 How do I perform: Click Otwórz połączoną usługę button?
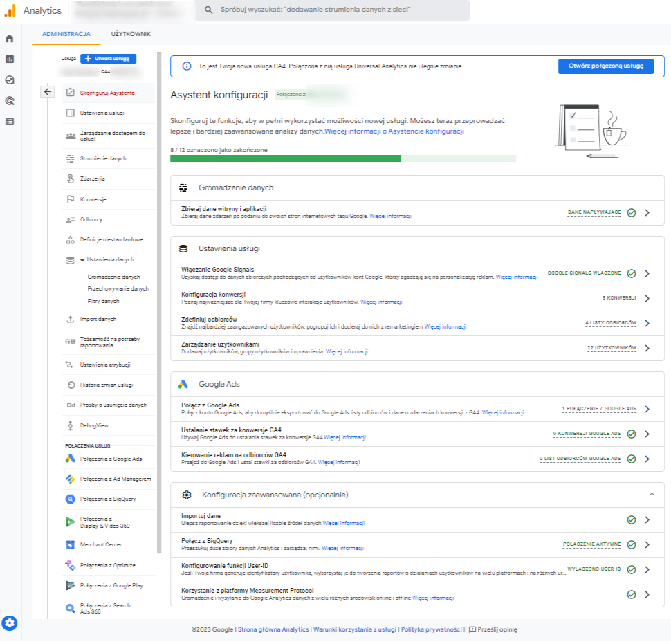pyautogui.click(x=605, y=66)
